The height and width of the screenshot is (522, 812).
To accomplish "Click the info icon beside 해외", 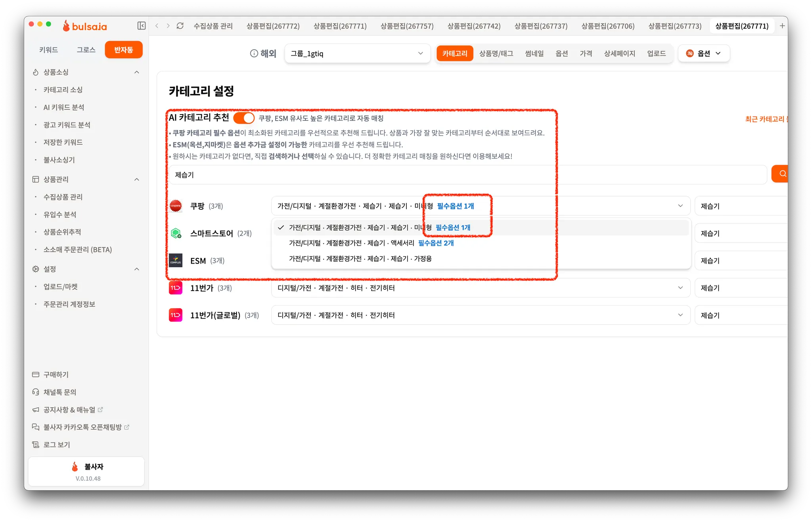I will pos(254,54).
